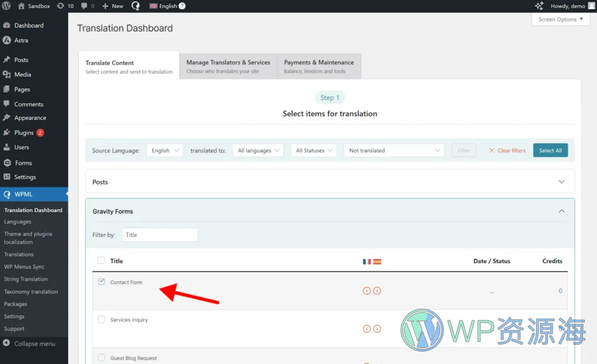This screenshot has height=364, width=597.
Task: Open Theme and plugins localization
Action: 28,238
